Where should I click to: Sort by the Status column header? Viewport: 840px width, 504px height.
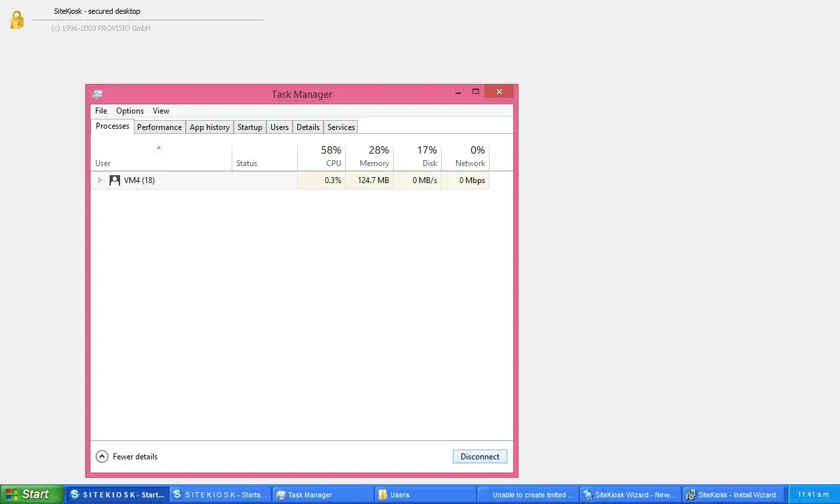coord(264,157)
